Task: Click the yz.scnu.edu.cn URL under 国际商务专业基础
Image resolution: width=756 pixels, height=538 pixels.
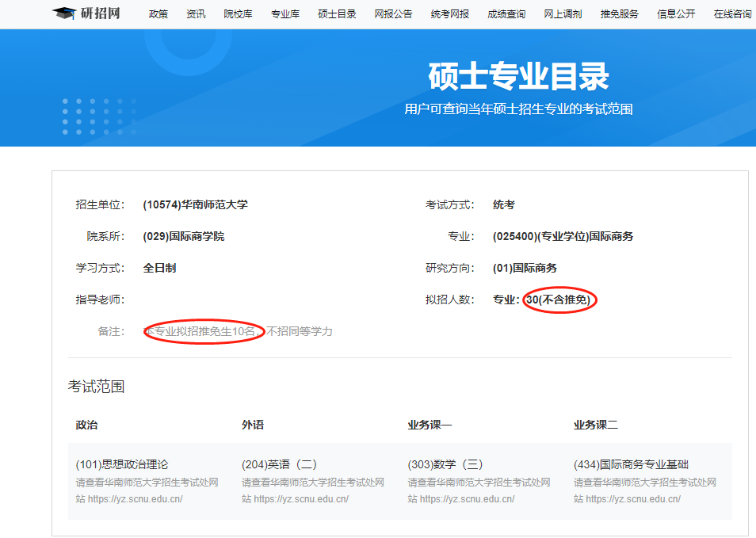Action: tap(632, 499)
